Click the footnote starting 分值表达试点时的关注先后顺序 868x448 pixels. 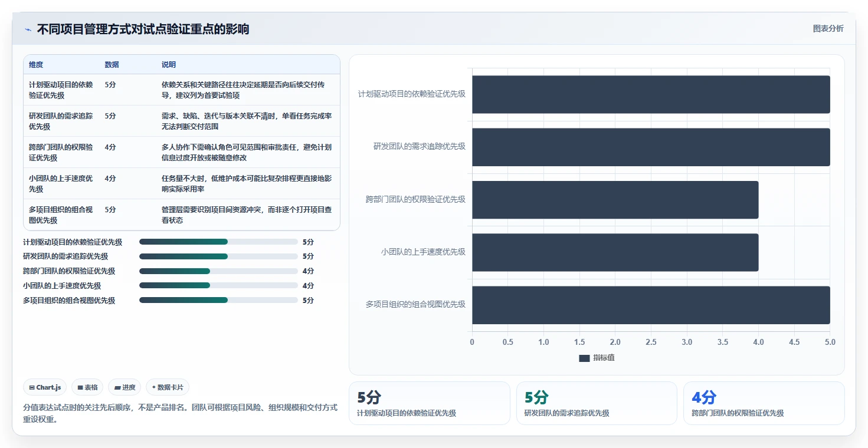coord(180,413)
